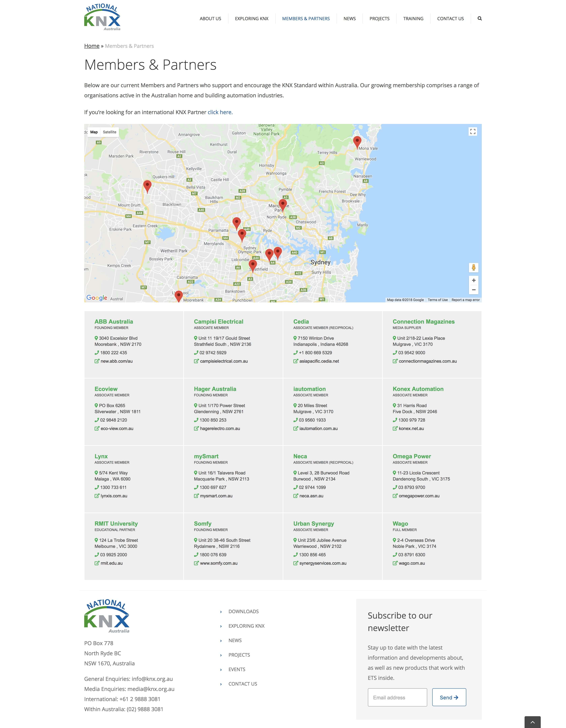Viewport: 566px width, 728px height.
Task: Click the search magnifier icon in header
Action: 479,18
